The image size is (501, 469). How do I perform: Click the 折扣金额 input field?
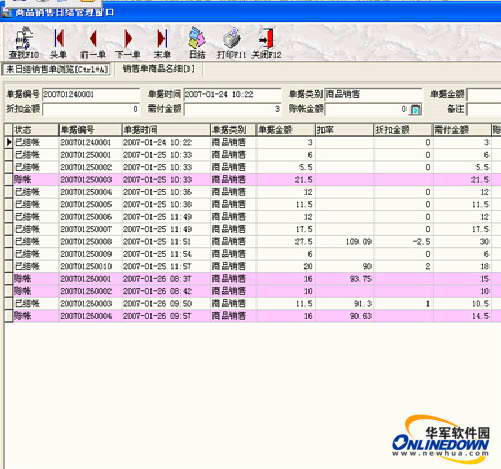[91, 109]
